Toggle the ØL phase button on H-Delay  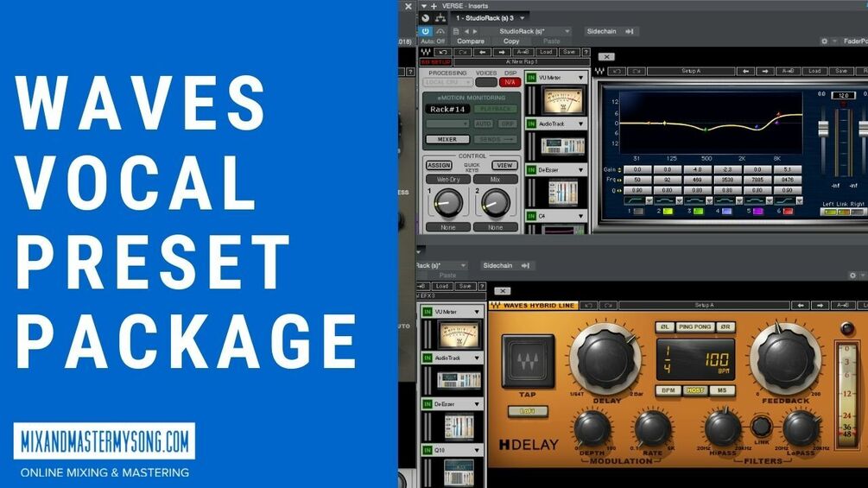(665, 327)
